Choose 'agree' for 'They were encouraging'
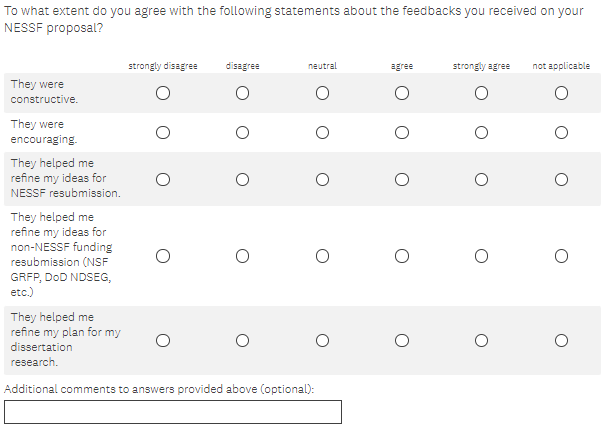This screenshot has width=605, height=431. click(x=401, y=132)
